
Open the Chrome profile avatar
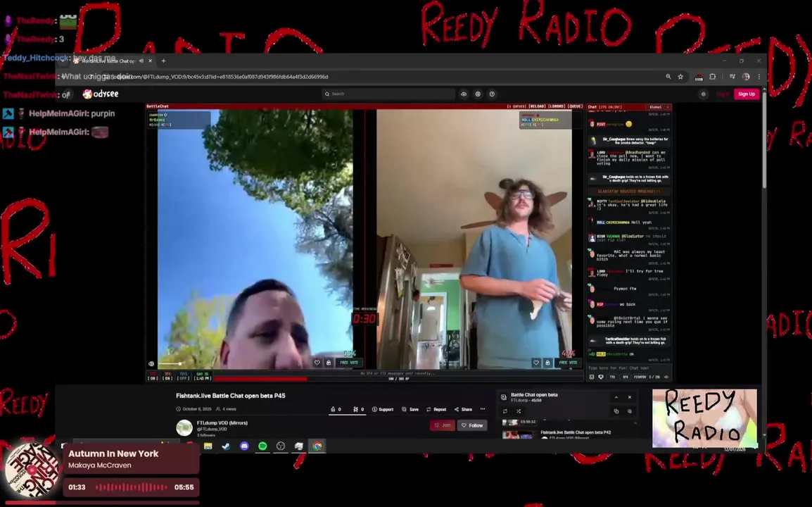pyautogui.click(x=746, y=77)
